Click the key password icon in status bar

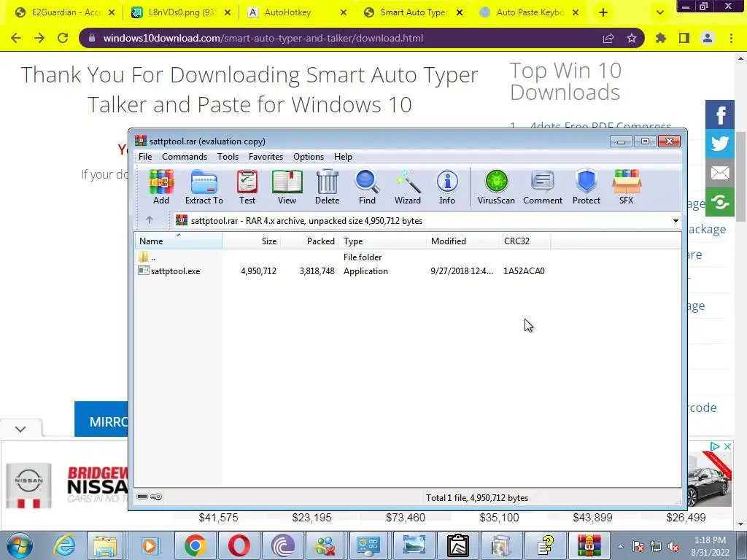[156, 497]
